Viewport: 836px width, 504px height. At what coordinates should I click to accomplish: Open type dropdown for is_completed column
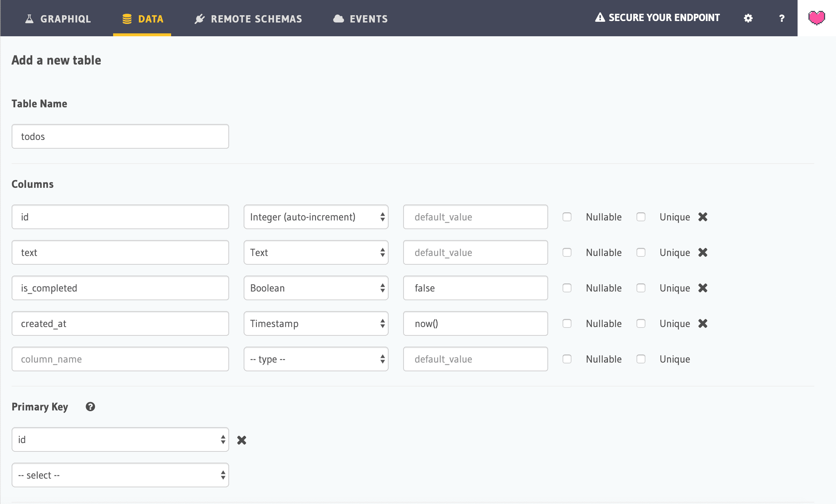click(x=316, y=288)
